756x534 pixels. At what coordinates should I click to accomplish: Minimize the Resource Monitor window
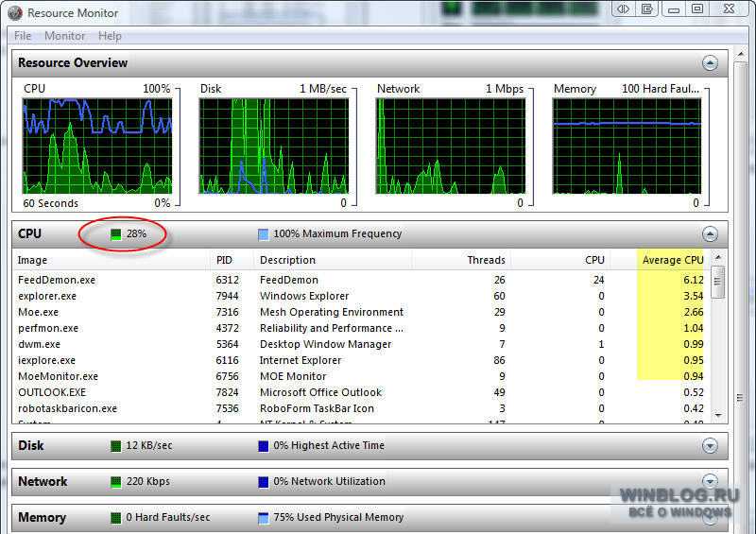click(x=674, y=9)
